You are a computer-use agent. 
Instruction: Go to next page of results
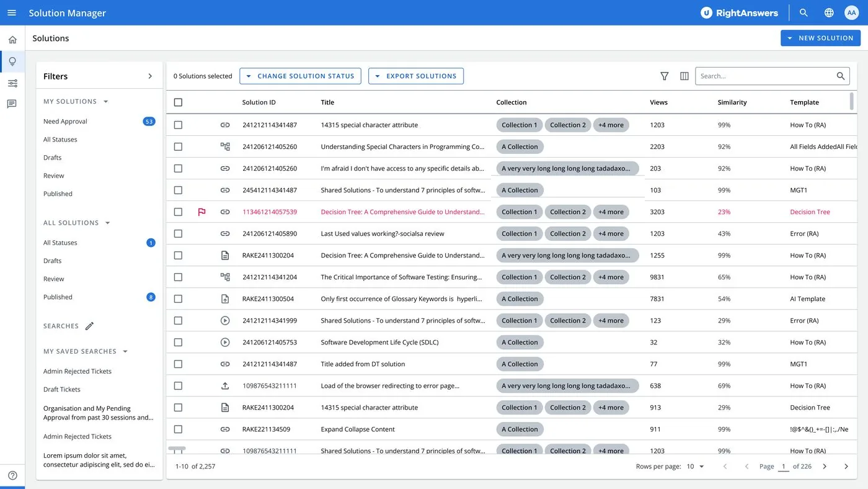(825, 466)
